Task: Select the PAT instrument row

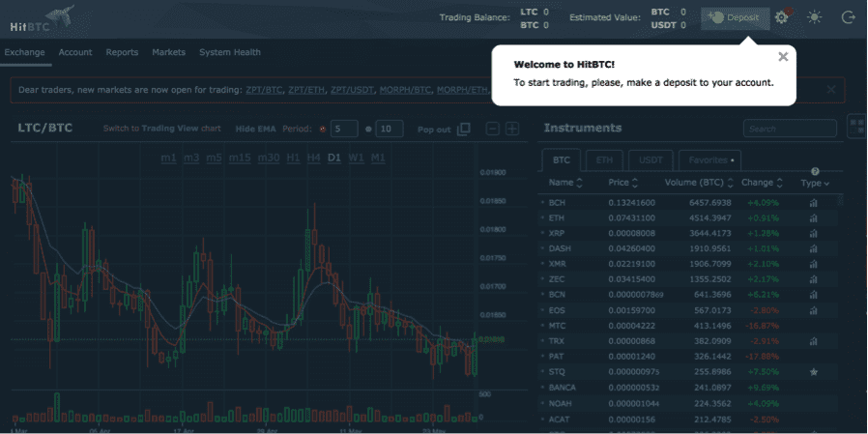Action: point(690,357)
